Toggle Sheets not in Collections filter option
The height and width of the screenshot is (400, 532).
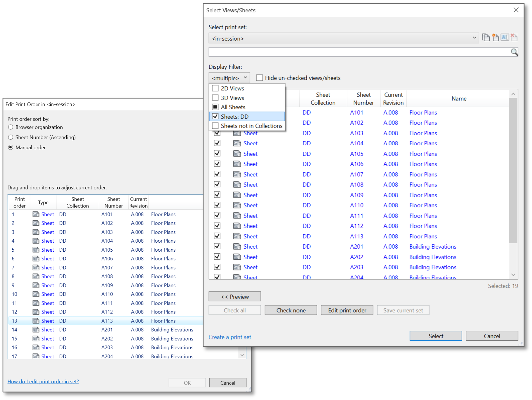(215, 126)
